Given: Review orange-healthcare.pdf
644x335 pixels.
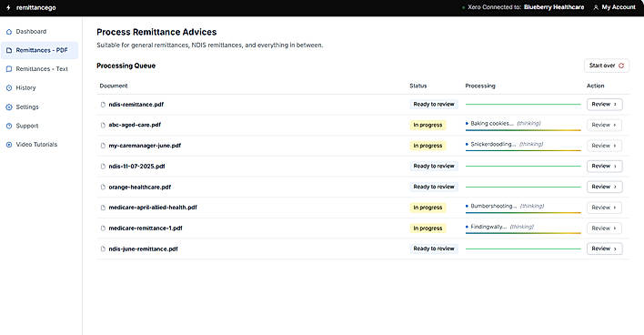Looking at the screenshot, I should click(604, 187).
